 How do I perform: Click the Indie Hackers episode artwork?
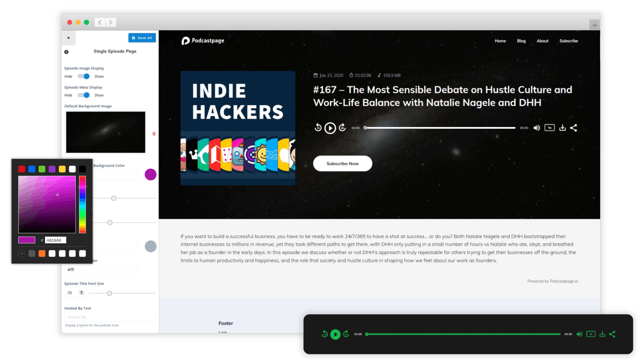pos(238,128)
